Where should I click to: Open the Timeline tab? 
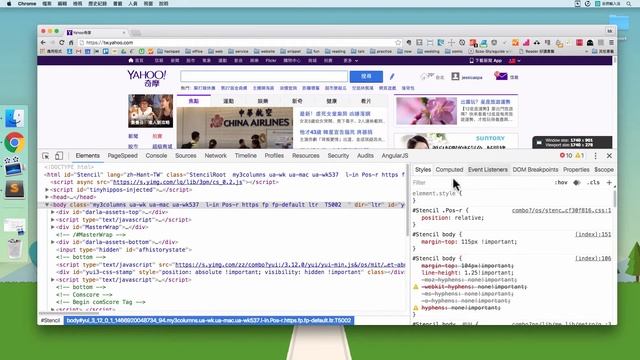coord(245,156)
